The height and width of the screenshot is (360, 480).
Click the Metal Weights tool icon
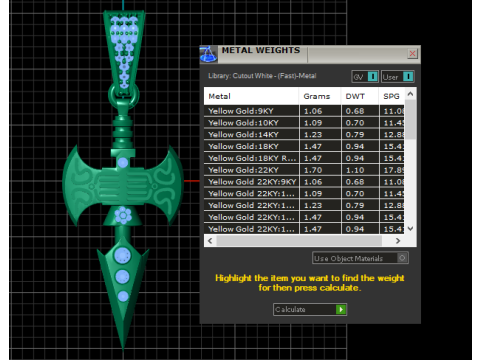[208, 54]
